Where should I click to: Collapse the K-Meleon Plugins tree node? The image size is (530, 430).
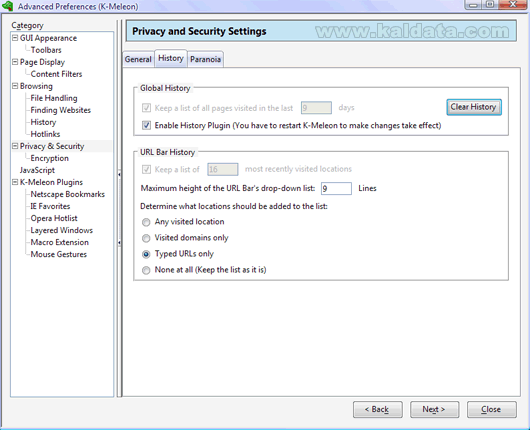15,182
